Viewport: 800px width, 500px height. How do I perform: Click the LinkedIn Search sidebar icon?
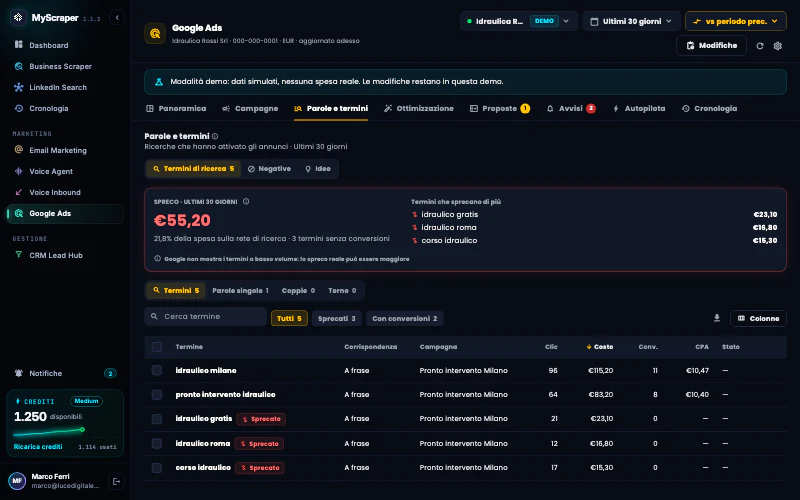coord(19,87)
